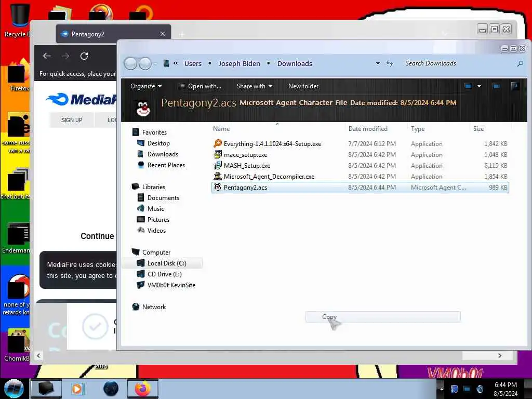Click the Explorer forward navigation button

point(145,63)
